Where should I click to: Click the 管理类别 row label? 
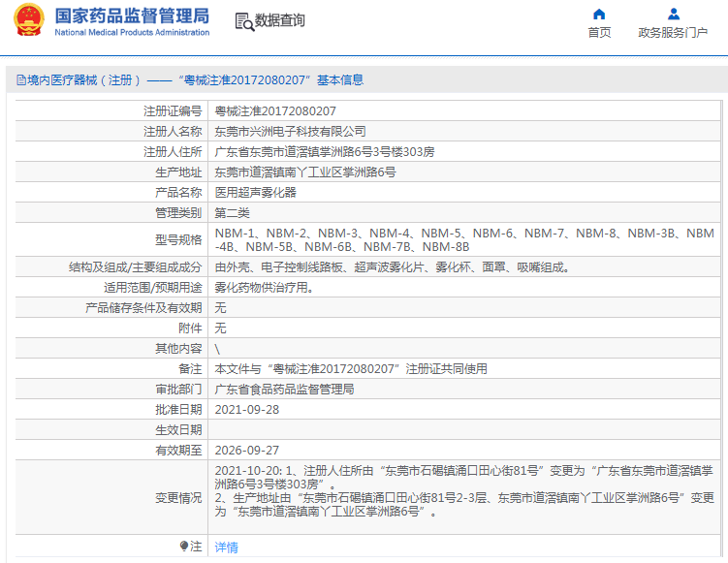click(x=178, y=213)
